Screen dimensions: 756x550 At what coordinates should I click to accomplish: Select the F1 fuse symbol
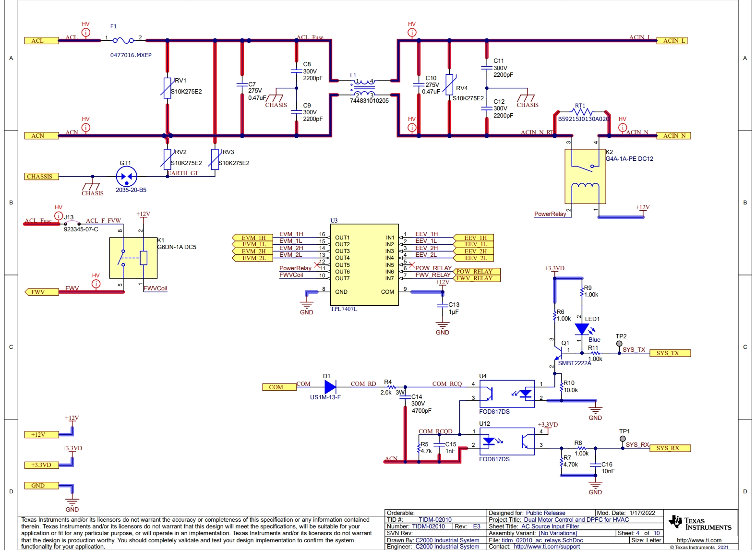[123, 41]
